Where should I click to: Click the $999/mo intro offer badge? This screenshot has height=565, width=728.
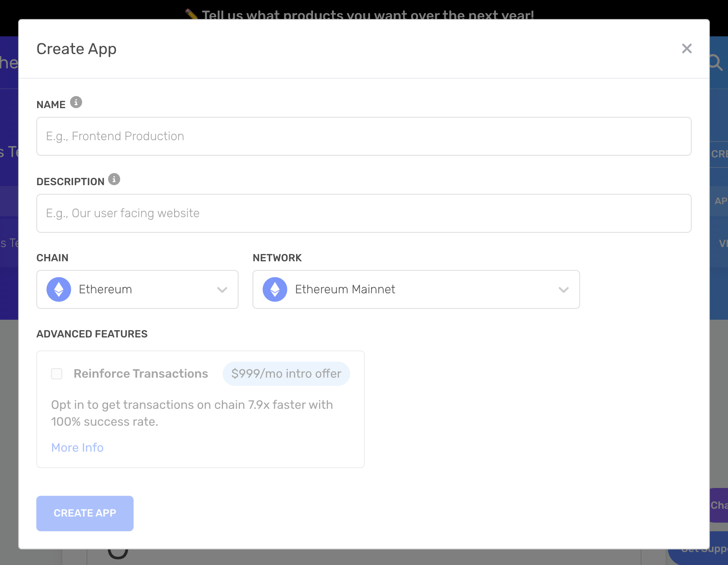(x=286, y=374)
